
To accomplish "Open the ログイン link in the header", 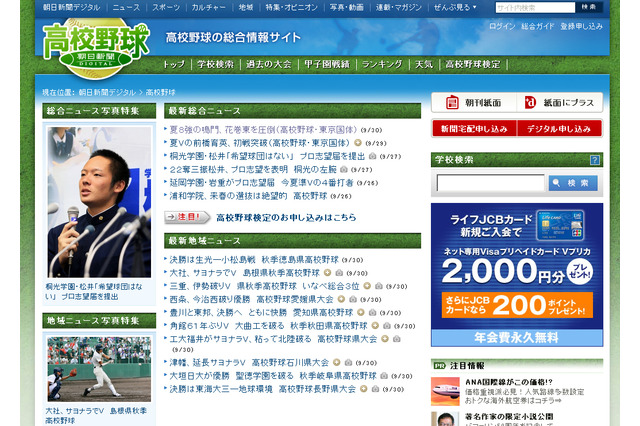I will pyautogui.click(x=502, y=26).
